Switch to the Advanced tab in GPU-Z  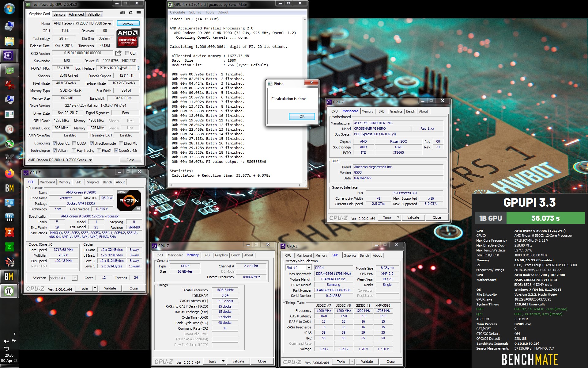click(76, 14)
